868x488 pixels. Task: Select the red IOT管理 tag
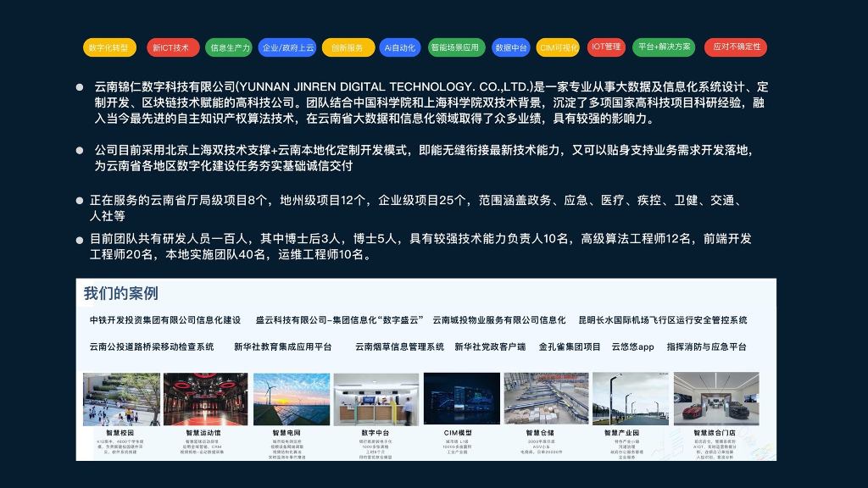606,47
